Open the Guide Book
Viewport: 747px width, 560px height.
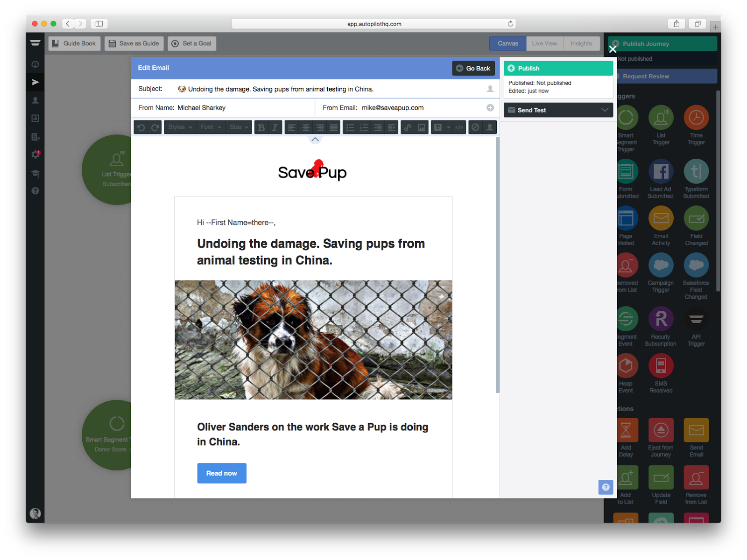(x=74, y=43)
